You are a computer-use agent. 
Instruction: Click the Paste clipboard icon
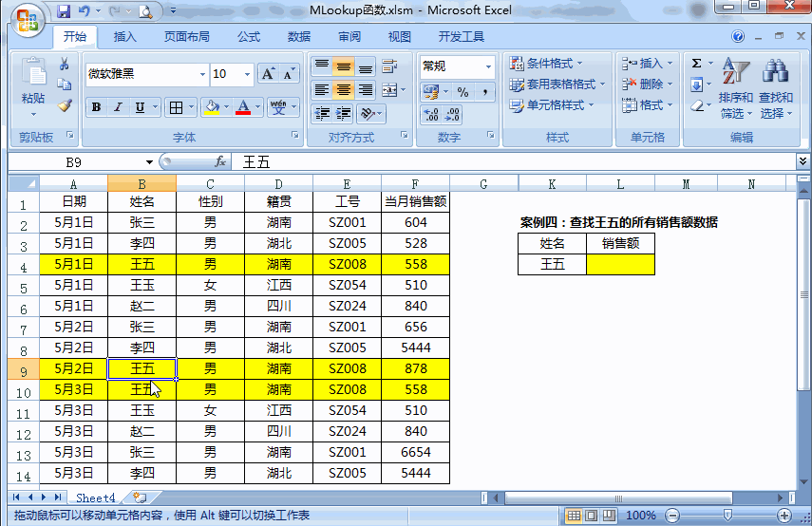pyautogui.click(x=33, y=72)
